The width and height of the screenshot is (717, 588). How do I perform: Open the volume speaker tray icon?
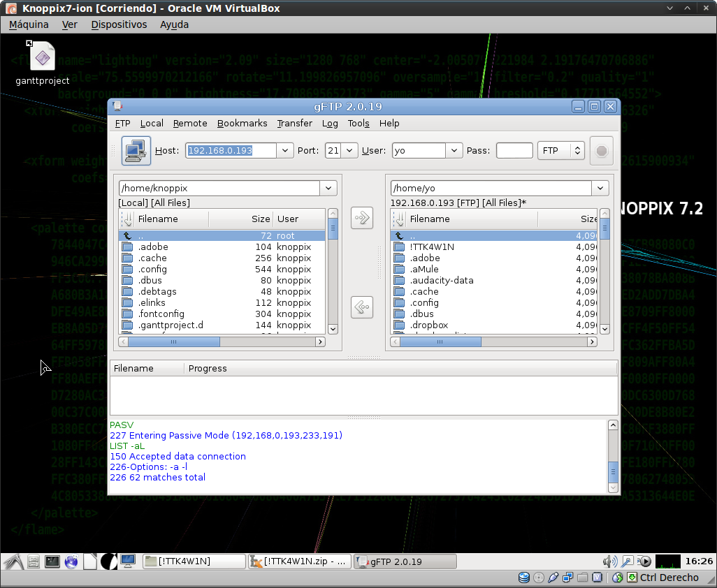point(609,561)
